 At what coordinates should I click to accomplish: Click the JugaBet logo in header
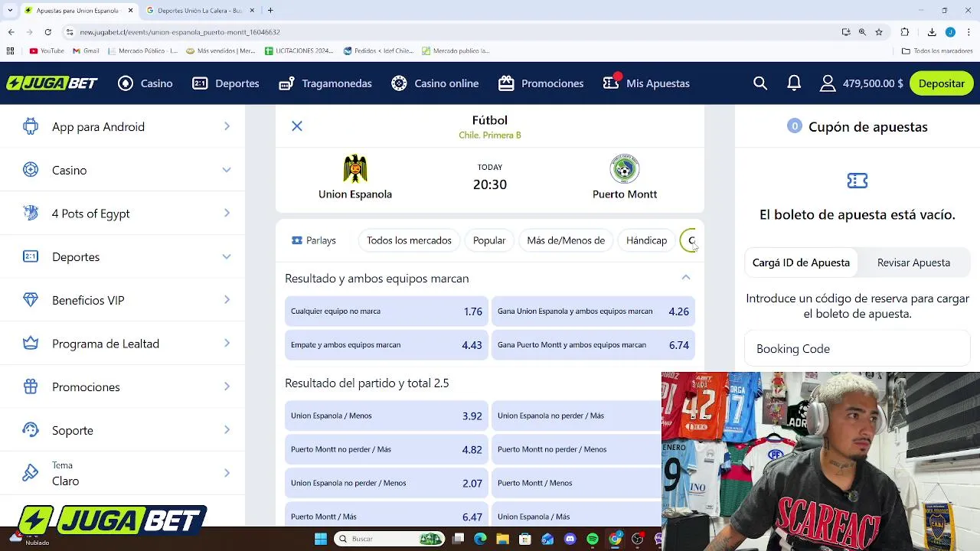pyautogui.click(x=52, y=83)
